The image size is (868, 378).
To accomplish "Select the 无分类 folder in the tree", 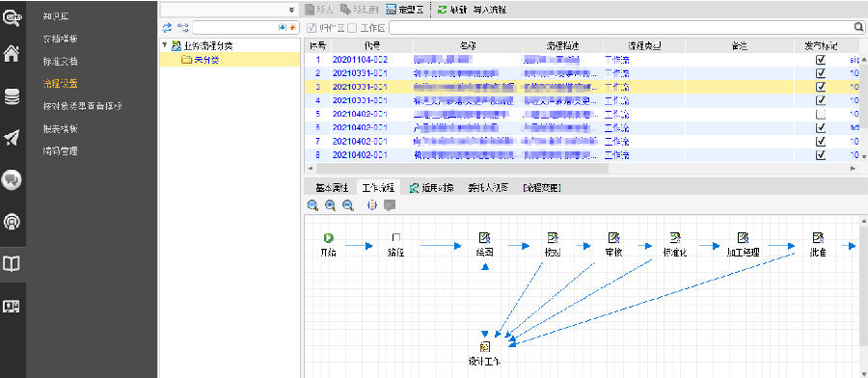I will click(201, 60).
